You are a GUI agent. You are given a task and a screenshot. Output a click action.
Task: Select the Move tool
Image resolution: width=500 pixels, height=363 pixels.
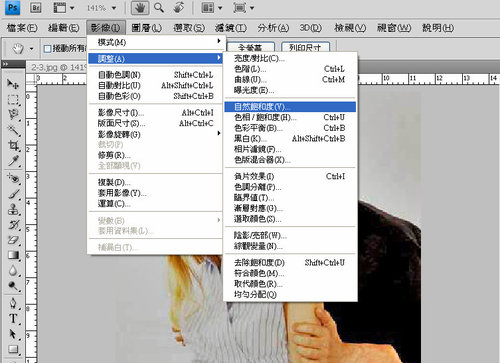pyautogui.click(x=13, y=83)
